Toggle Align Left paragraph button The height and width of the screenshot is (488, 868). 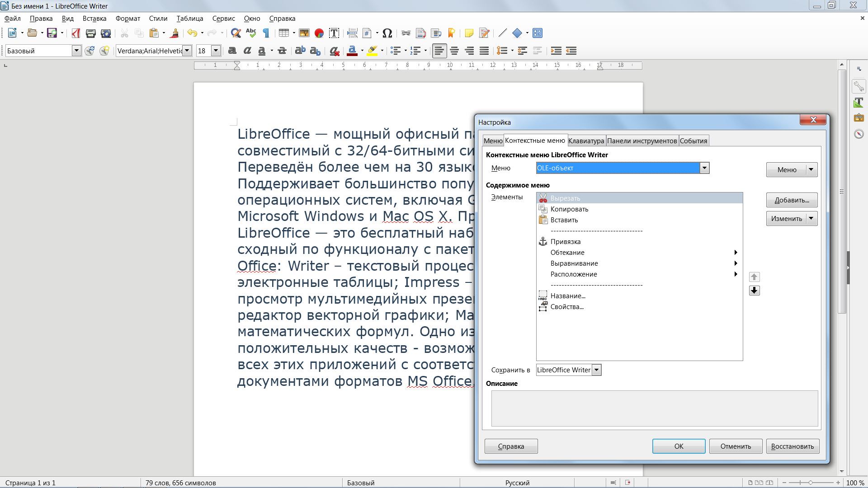point(439,51)
